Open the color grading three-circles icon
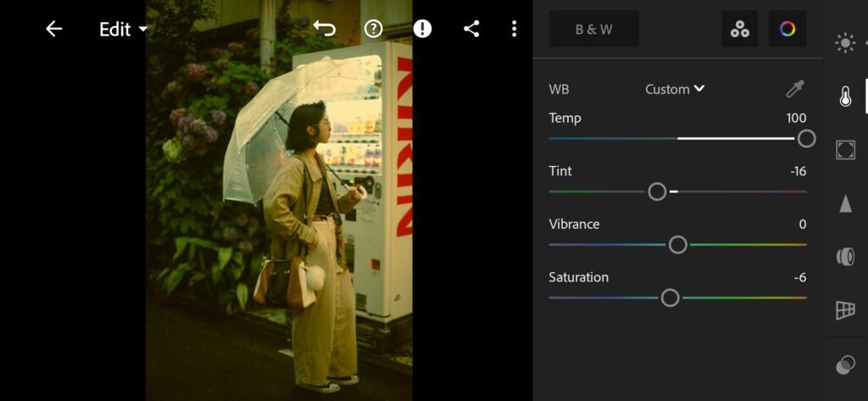 (740, 29)
